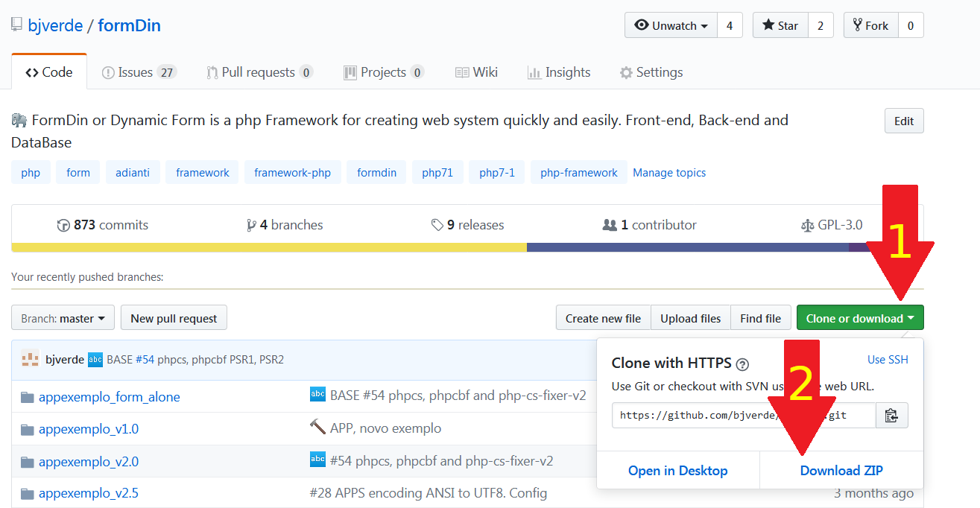The image size is (980, 508).
Task: Open the Unwatch dropdown button
Action: click(x=671, y=25)
